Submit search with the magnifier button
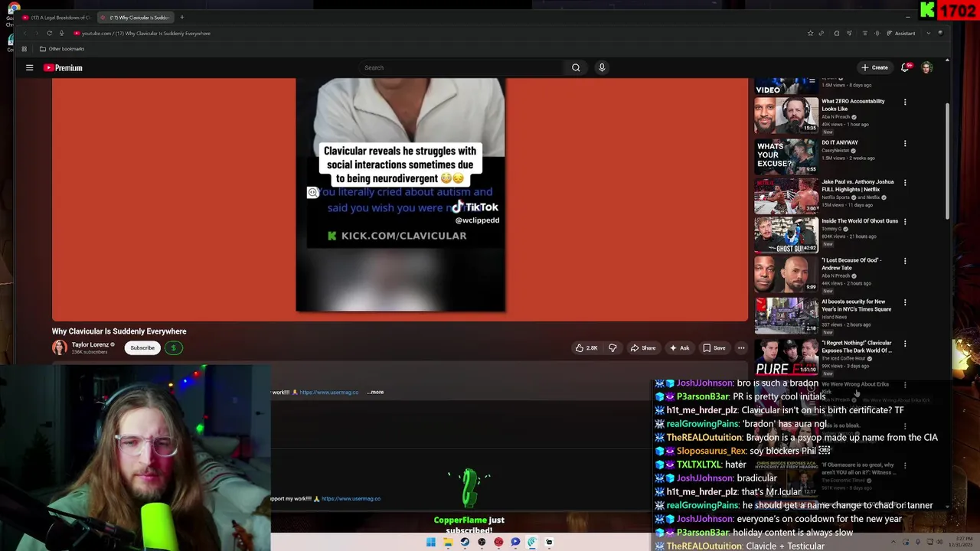980x551 pixels. (x=576, y=67)
